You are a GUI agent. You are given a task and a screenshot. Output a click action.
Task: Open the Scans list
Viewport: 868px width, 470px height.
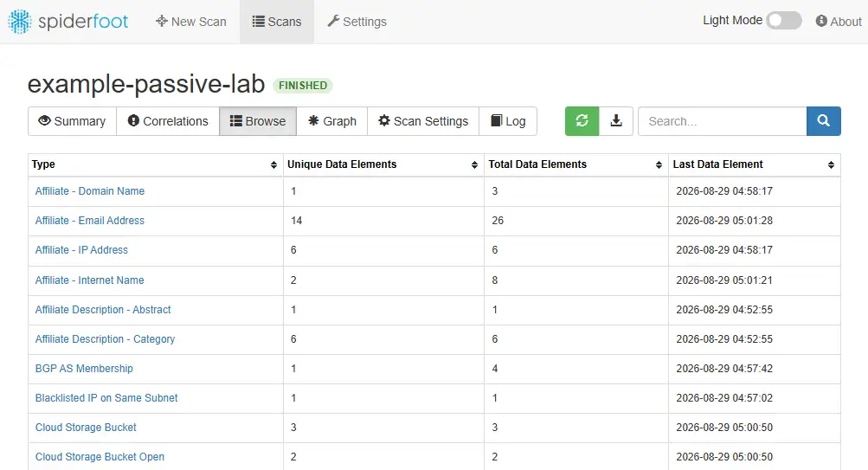coord(277,22)
